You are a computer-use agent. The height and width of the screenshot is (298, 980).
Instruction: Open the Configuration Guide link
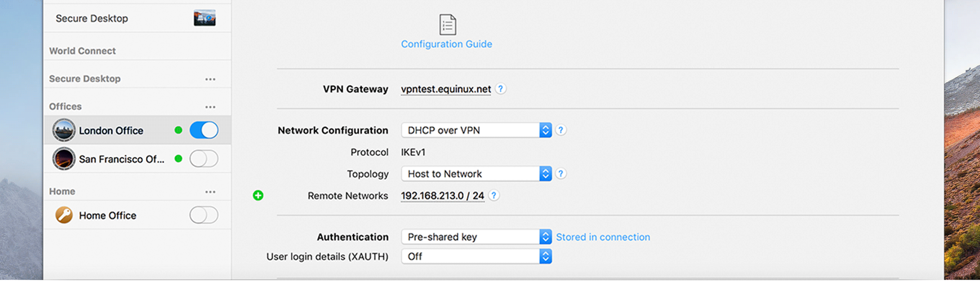click(446, 44)
